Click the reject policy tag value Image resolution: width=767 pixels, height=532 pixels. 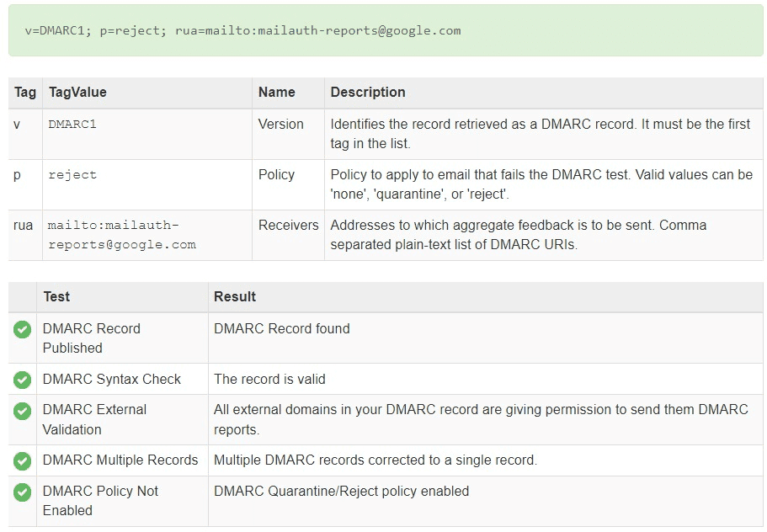tap(72, 175)
